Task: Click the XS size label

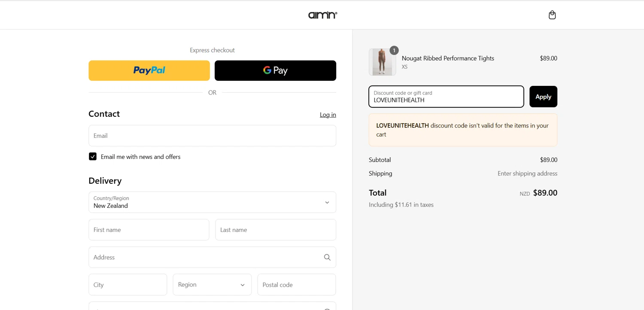Action: pyautogui.click(x=405, y=67)
